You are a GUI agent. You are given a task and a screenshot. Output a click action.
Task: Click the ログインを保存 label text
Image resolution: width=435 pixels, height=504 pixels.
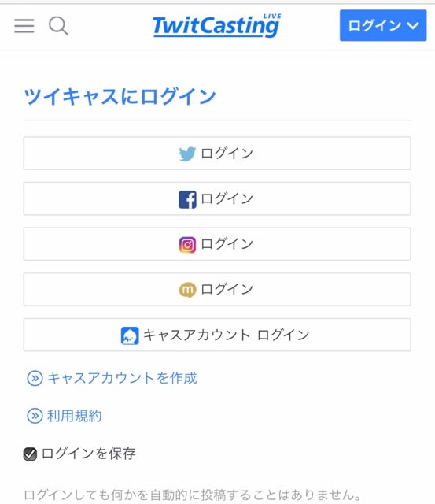(x=88, y=454)
